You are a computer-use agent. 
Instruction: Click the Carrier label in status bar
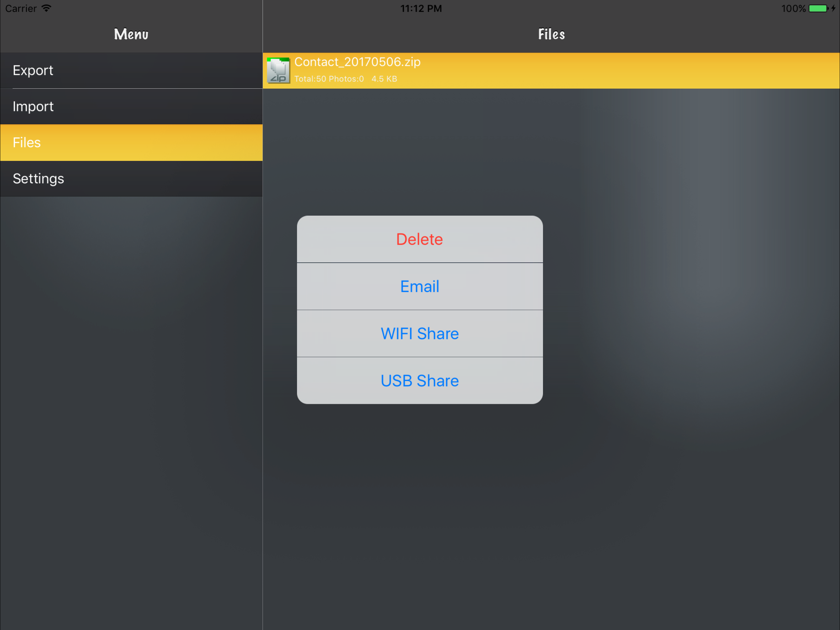point(21,8)
